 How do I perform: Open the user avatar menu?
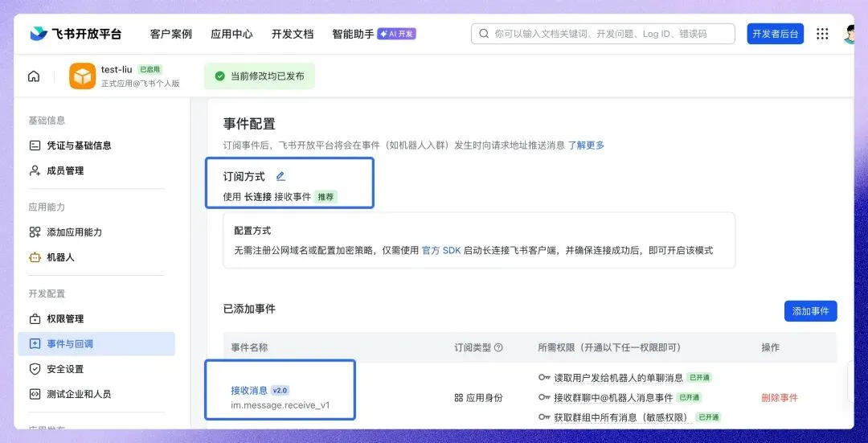(849, 34)
